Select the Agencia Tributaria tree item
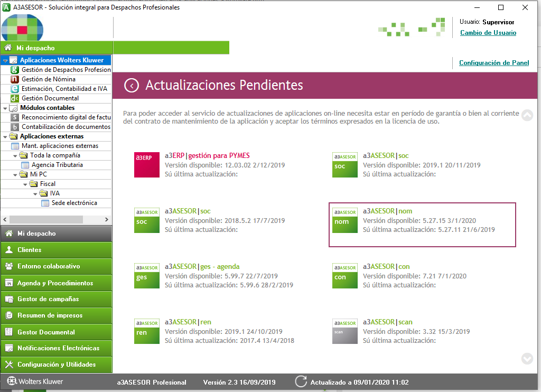Image resolution: width=541 pixels, height=392 pixels. click(57, 165)
